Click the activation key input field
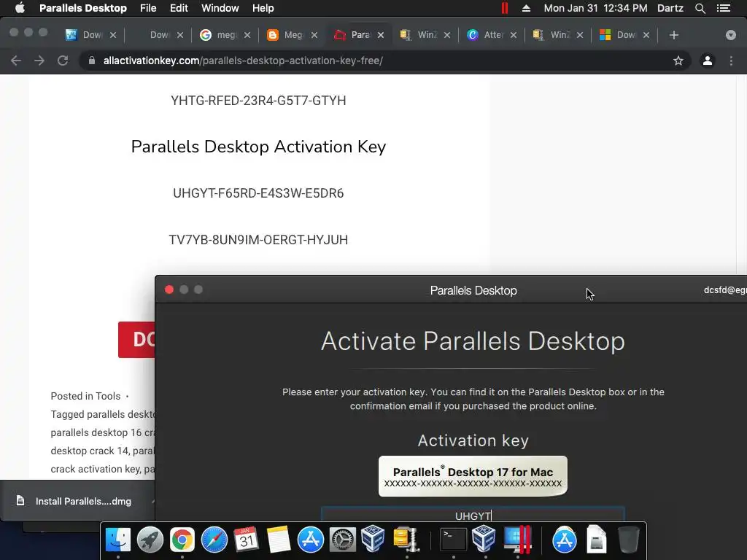This screenshot has width=747, height=560. 473,515
